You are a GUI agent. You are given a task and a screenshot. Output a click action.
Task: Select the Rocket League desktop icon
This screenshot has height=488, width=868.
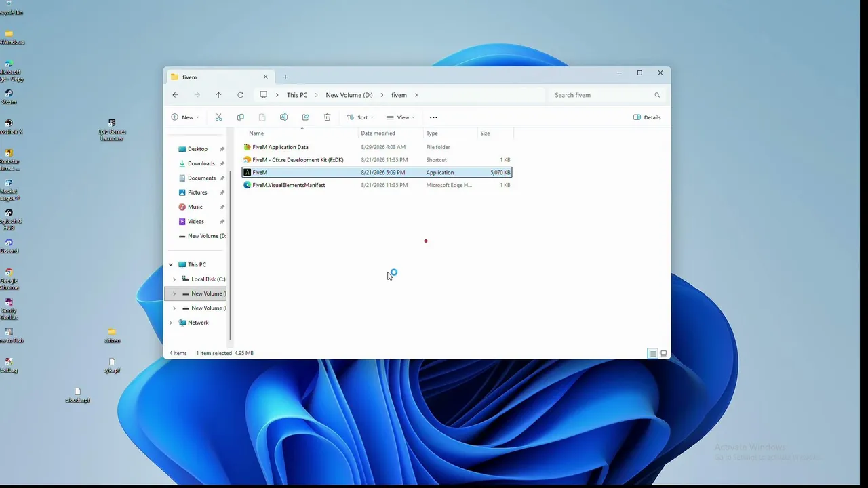coord(9,190)
